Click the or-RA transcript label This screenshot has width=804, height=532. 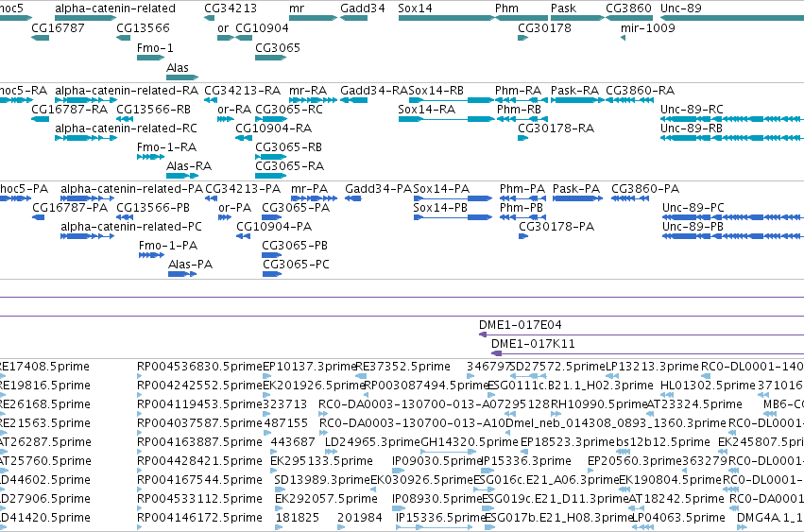(x=234, y=110)
